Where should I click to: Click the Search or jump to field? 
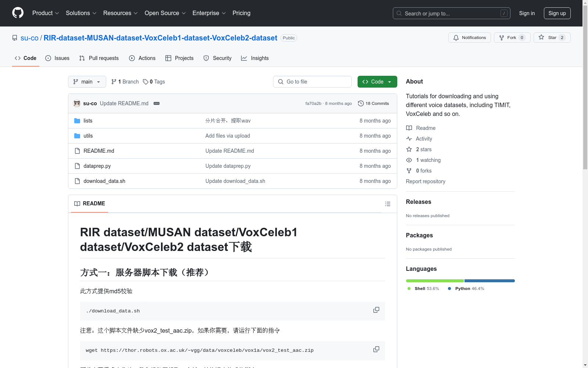point(452,13)
